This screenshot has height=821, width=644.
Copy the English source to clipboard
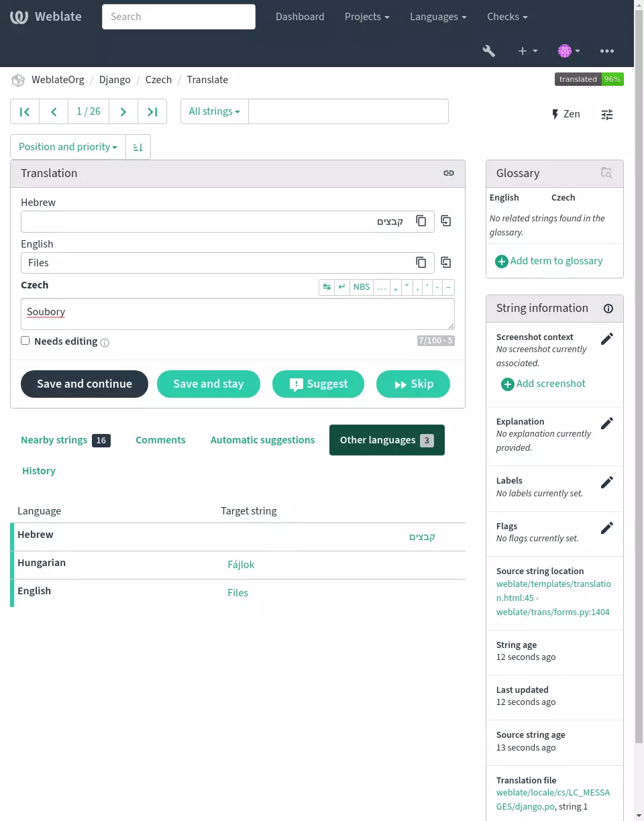[x=421, y=262]
